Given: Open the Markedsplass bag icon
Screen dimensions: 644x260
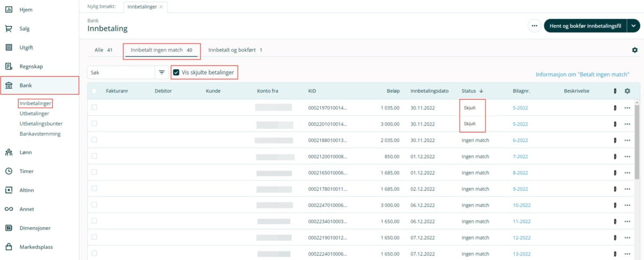Looking at the screenshot, I should click(x=9, y=247).
